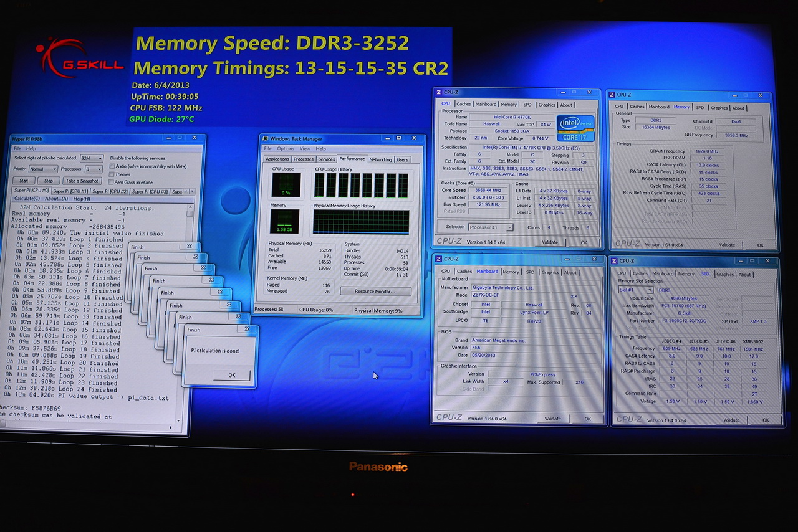
Task: Switch to the Applications tab in Task Manager
Action: pyautogui.click(x=277, y=159)
